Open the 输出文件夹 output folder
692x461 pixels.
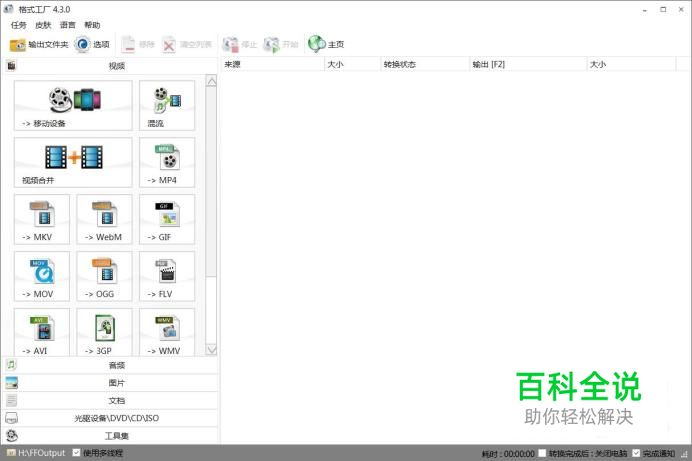coord(39,45)
